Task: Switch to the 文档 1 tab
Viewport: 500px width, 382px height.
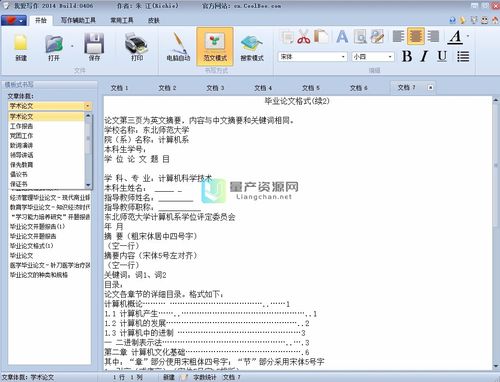Action: tap(119, 88)
